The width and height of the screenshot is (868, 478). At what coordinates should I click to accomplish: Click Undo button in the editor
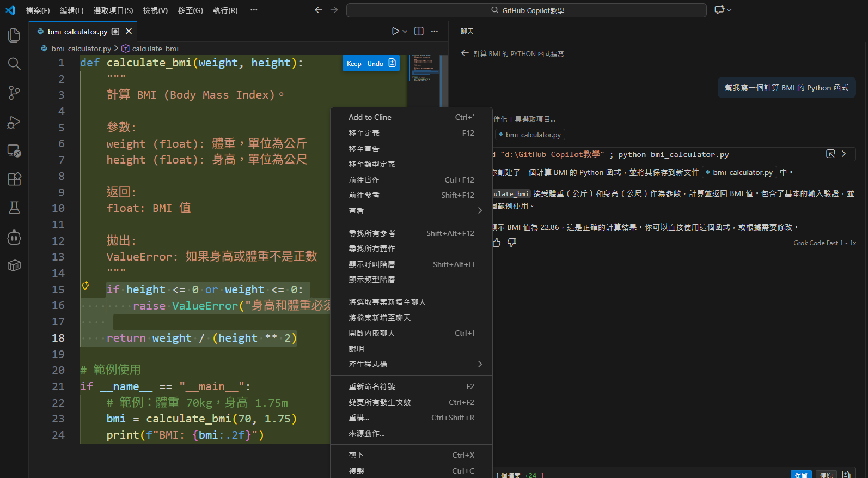click(375, 64)
